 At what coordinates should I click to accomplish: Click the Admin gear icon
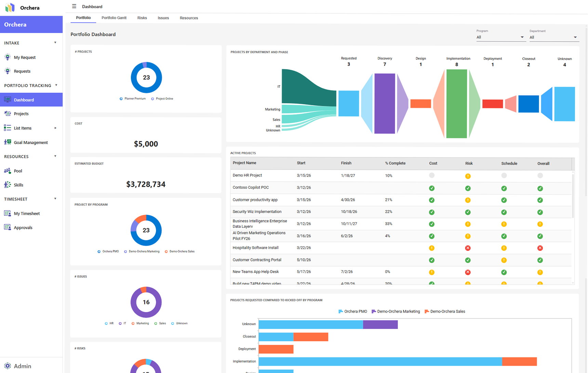pyautogui.click(x=8, y=366)
